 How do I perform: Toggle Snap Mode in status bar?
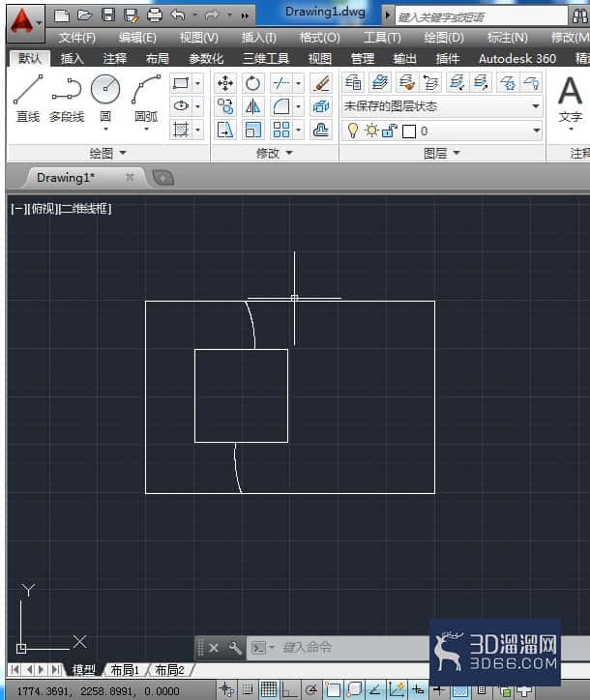coord(248,689)
